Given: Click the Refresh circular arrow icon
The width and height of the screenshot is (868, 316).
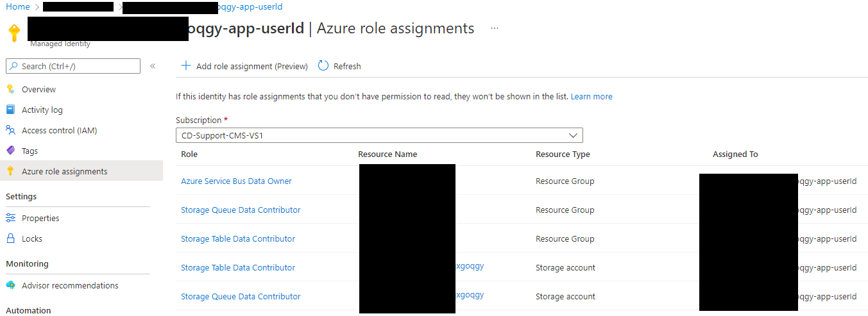Looking at the screenshot, I should click(323, 65).
